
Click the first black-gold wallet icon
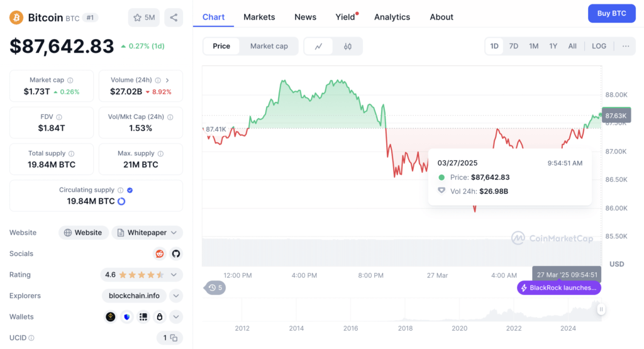tap(111, 316)
